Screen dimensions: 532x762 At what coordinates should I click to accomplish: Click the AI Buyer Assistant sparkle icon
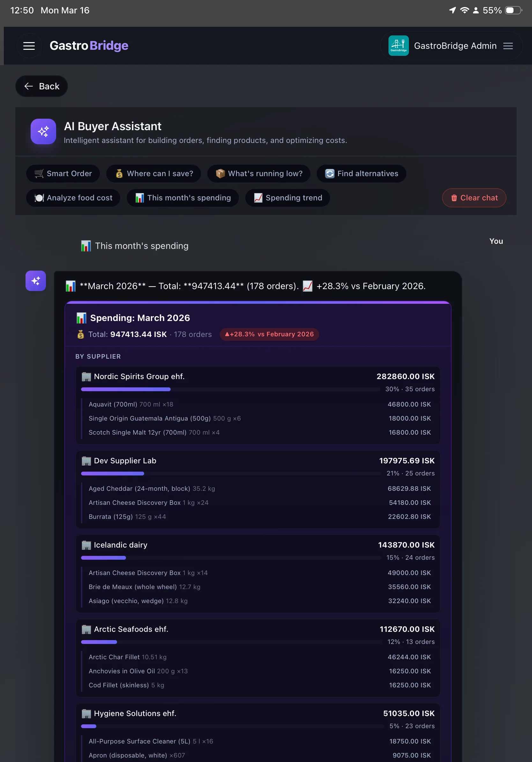tap(43, 131)
